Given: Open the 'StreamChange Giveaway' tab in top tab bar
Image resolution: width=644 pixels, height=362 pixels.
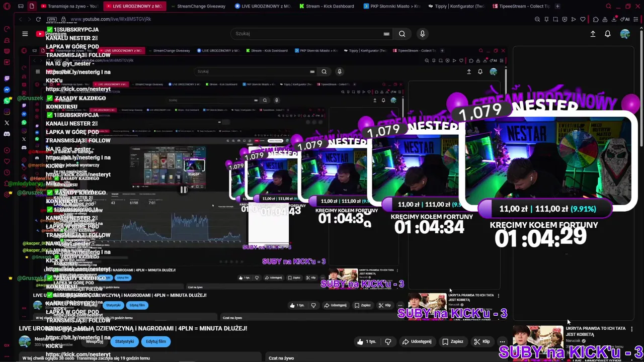Looking at the screenshot, I should [198, 6].
